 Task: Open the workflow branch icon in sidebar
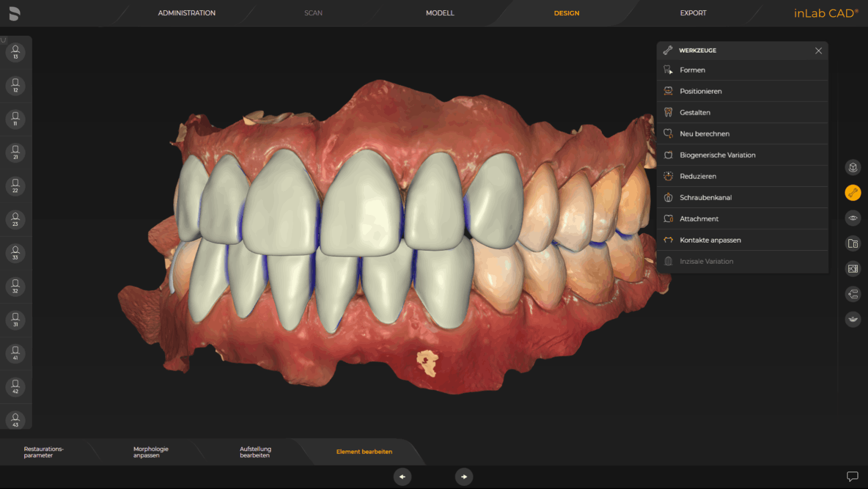tap(853, 294)
